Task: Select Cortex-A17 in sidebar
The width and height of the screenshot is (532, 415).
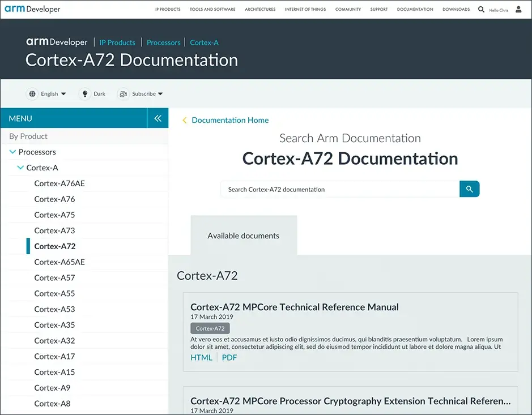Action: coord(54,356)
